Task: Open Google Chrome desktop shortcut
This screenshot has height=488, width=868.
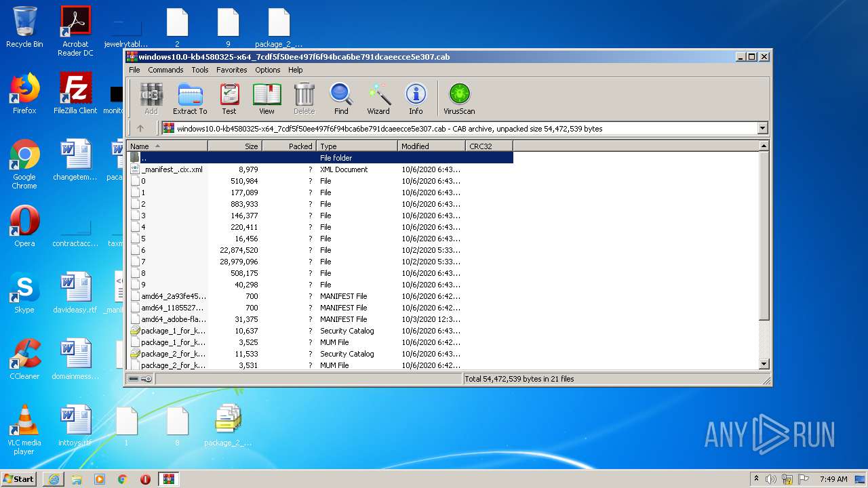Action: [x=24, y=165]
